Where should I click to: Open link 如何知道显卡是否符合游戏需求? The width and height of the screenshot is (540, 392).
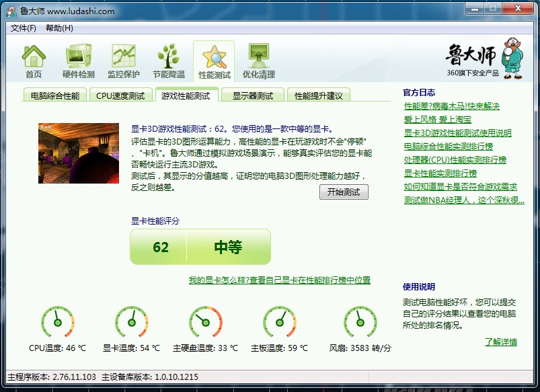point(461,187)
